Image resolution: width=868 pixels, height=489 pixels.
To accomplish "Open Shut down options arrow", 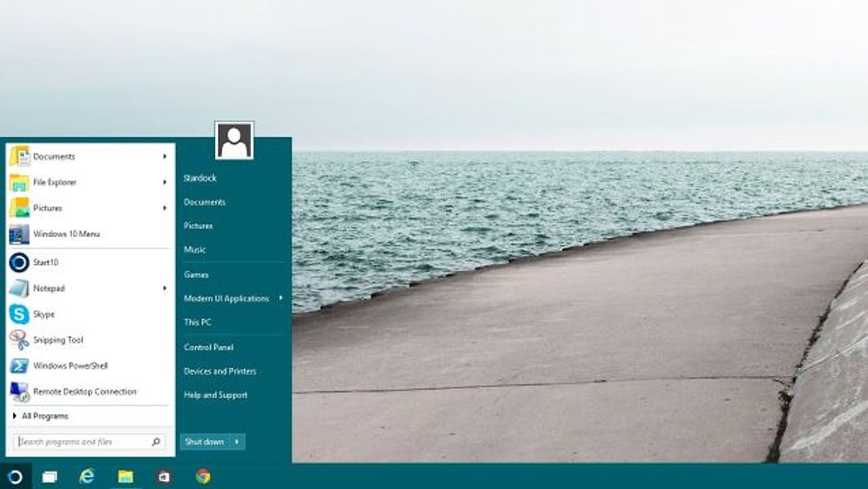I will pos(237,441).
